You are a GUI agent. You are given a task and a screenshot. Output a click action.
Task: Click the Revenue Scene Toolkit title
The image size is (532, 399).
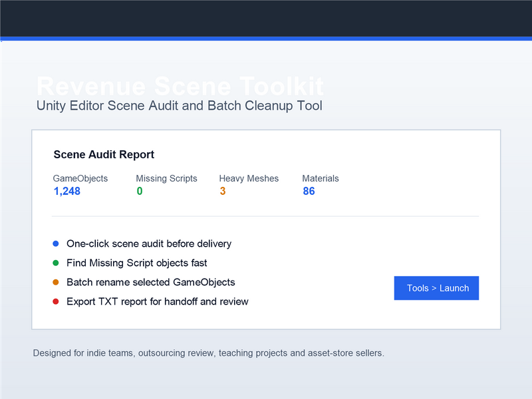click(x=180, y=86)
